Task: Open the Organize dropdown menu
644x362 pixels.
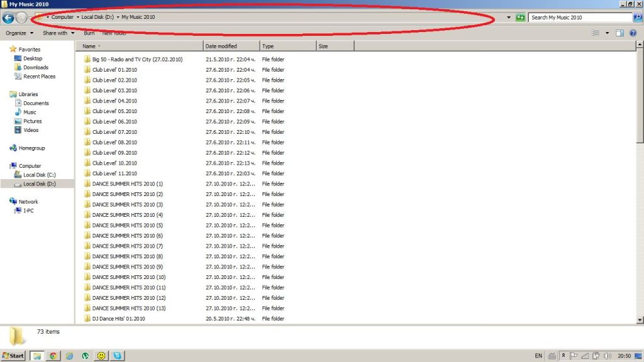Action: coord(19,33)
